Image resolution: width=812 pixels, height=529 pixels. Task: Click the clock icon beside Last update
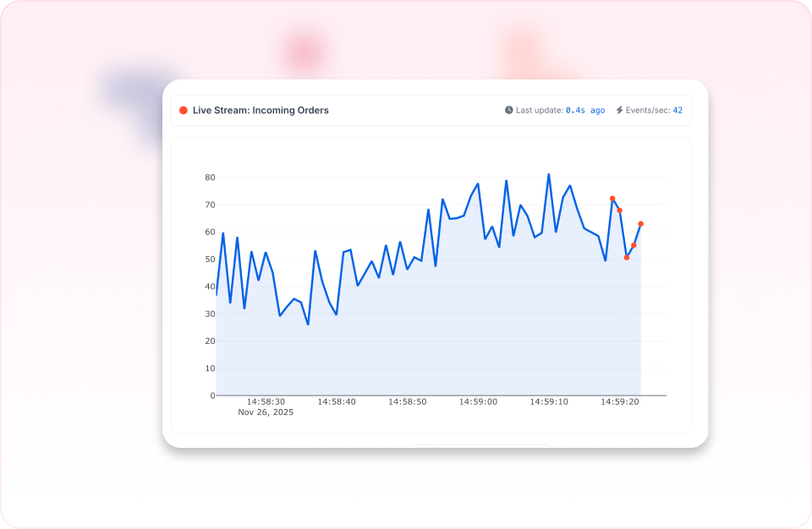coord(509,110)
